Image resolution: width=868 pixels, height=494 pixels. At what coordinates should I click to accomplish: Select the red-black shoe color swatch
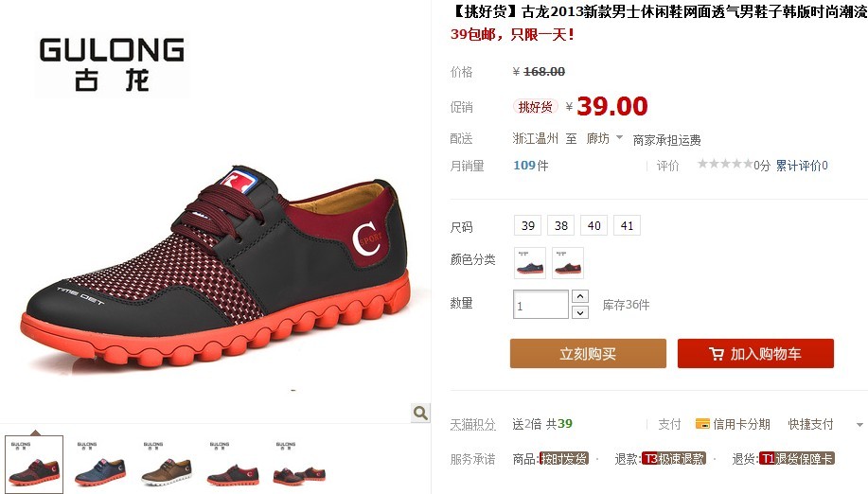[568, 263]
